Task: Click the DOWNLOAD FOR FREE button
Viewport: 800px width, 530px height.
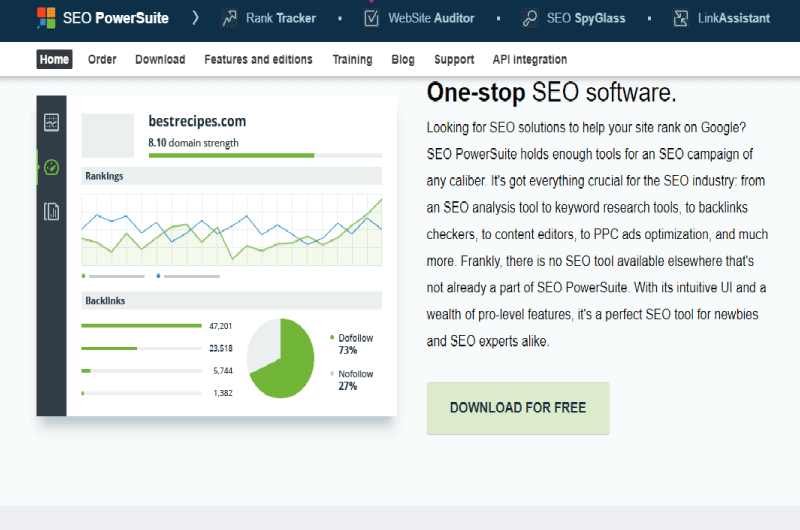Action: (x=518, y=408)
